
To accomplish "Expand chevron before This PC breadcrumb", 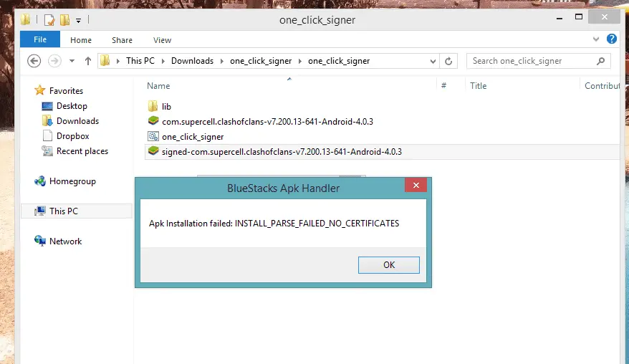I will [x=118, y=61].
